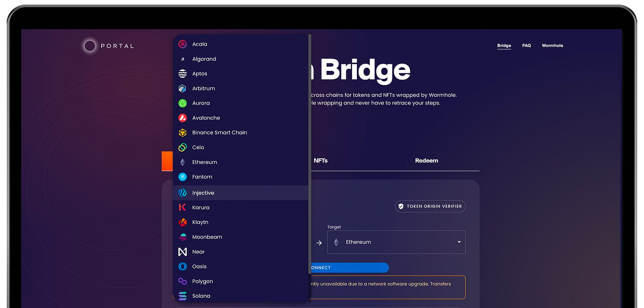Switch to the Redeem tab
The width and height of the screenshot is (644, 308).
click(x=426, y=161)
